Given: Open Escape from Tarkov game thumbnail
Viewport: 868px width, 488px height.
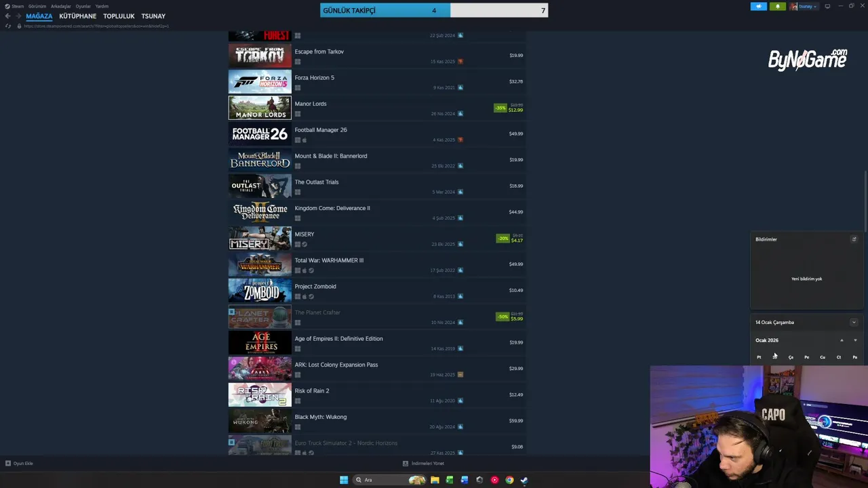Looking at the screenshot, I should point(260,56).
